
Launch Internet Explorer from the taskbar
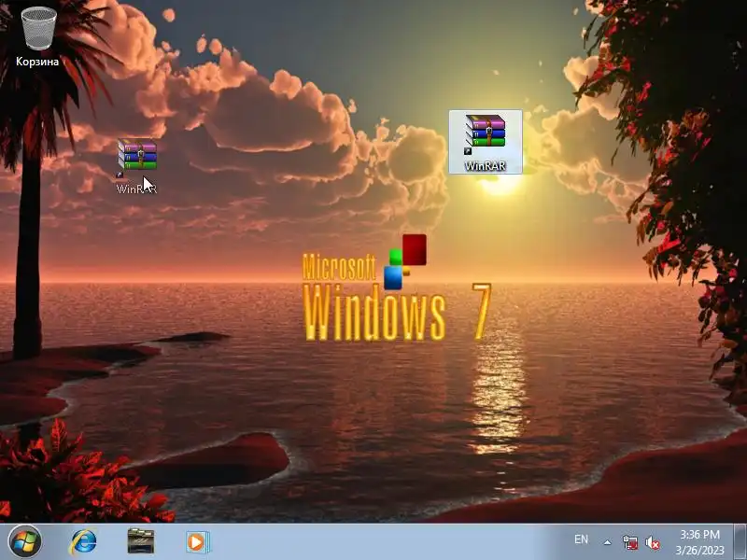pyautogui.click(x=83, y=542)
